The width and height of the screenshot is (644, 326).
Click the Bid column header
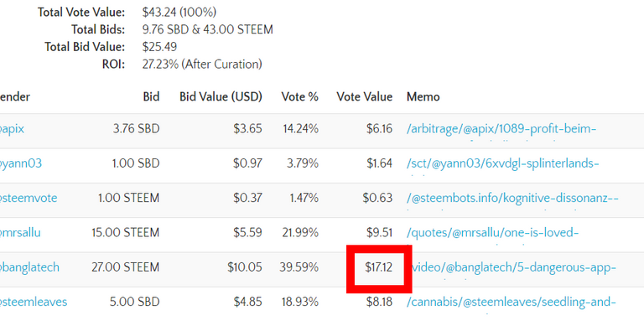coord(151,97)
